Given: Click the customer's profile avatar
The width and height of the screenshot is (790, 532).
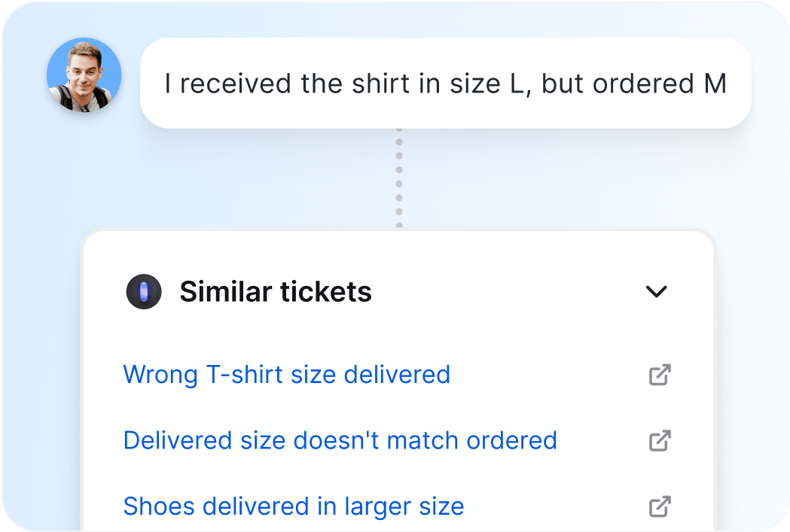Looking at the screenshot, I should [84, 75].
